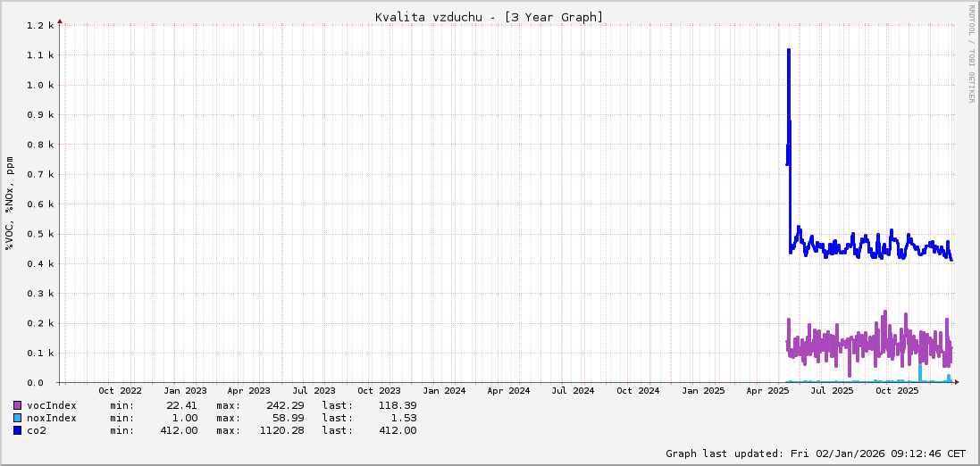Image resolution: width=980 pixels, height=466 pixels.
Task: Select the vocIndex legend label
Action: click(52, 405)
